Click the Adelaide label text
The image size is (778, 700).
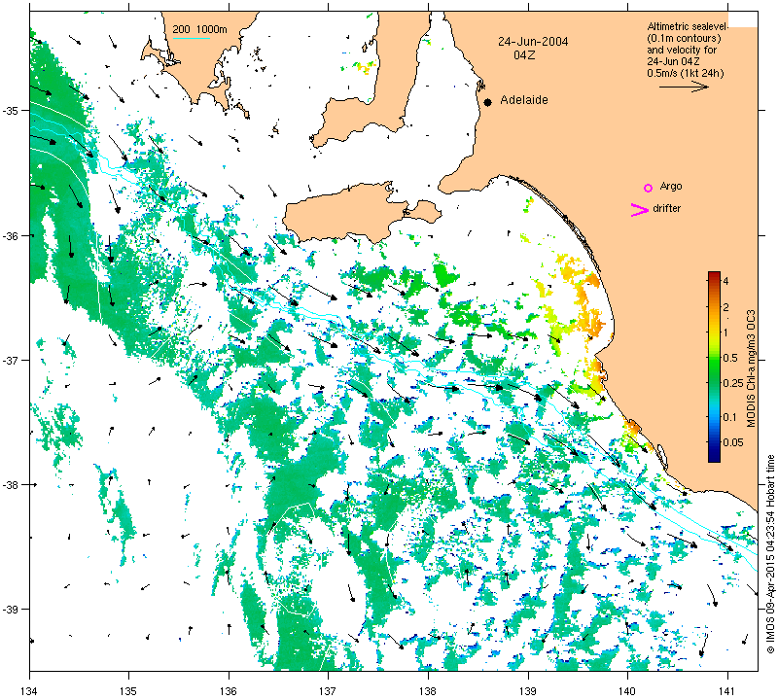[524, 100]
